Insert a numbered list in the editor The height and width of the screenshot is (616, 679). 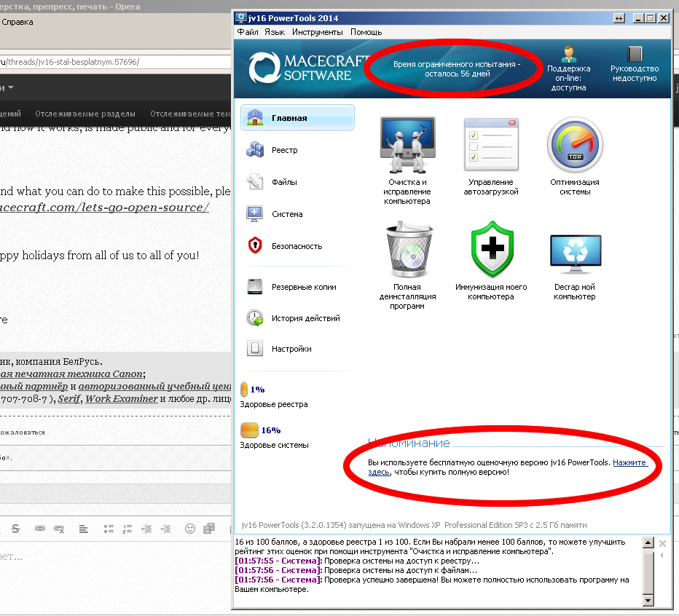[127, 529]
